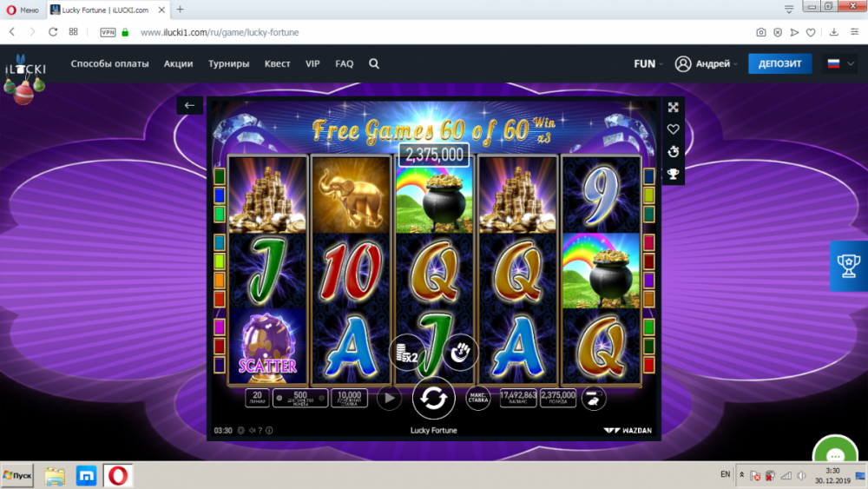
Task: Expand the FUN balance dropdown
Action: [648, 63]
